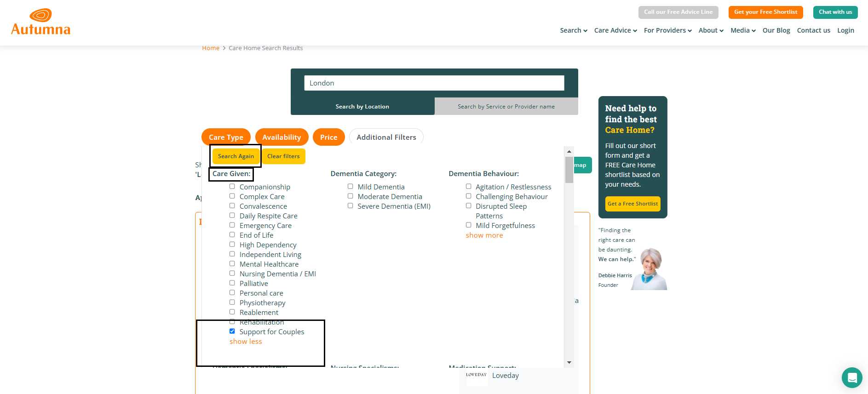Select Moderate Dementia checkbox
The height and width of the screenshot is (394, 868).
[x=351, y=196]
